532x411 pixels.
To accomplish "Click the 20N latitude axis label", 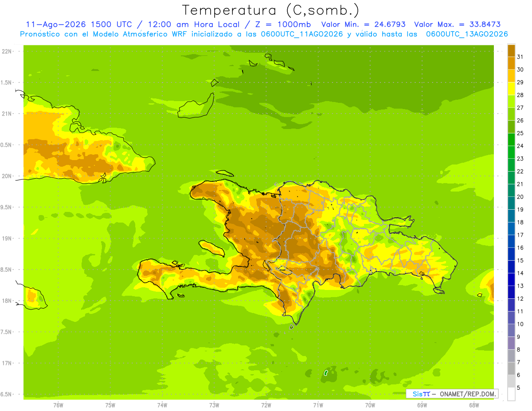I will tap(7, 176).
